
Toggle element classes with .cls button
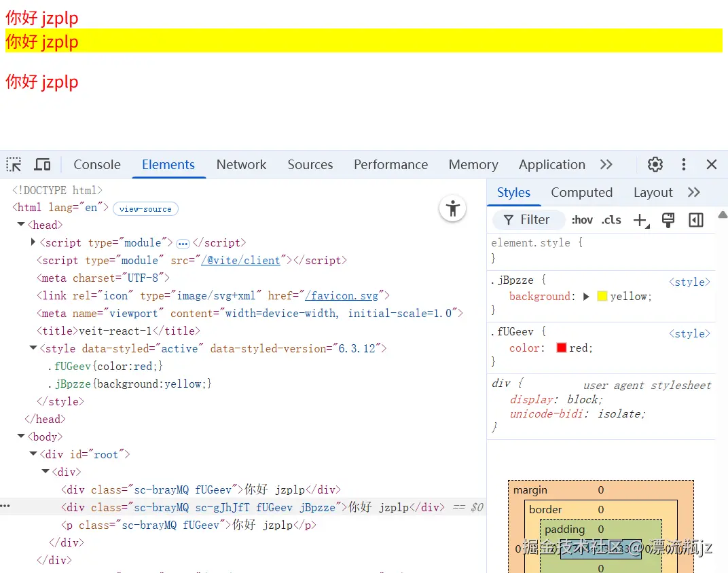(x=611, y=220)
